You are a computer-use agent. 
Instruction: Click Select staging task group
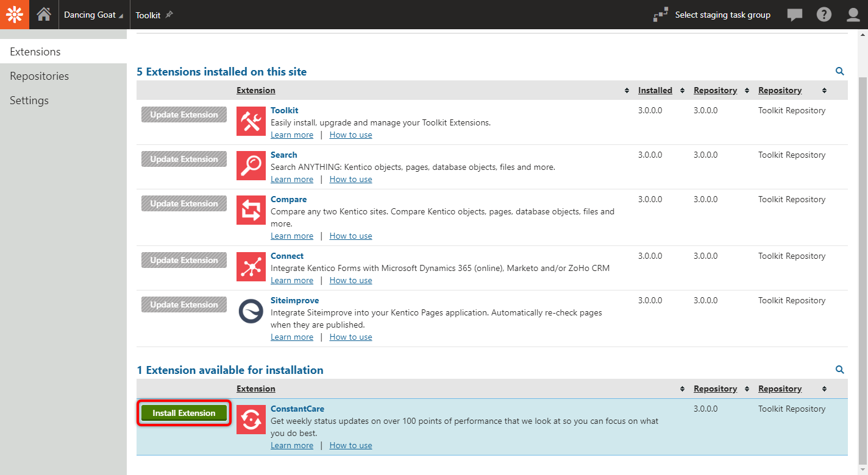pyautogui.click(x=722, y=15)
